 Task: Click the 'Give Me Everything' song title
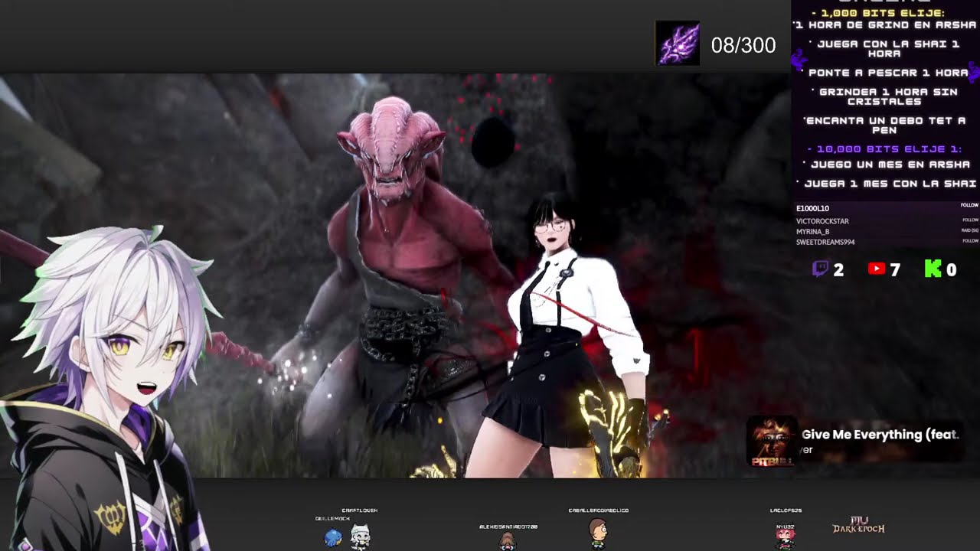click(x=880, y=435)
